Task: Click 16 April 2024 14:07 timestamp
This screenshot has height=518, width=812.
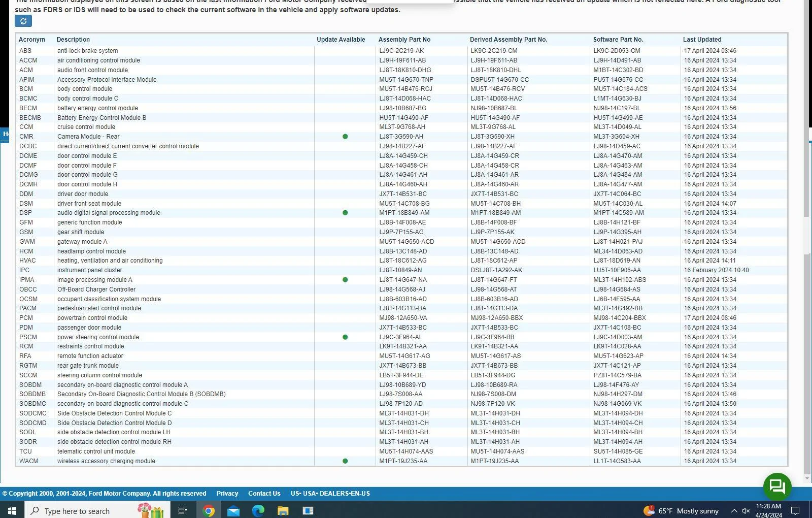Action: tap(709, 204)
